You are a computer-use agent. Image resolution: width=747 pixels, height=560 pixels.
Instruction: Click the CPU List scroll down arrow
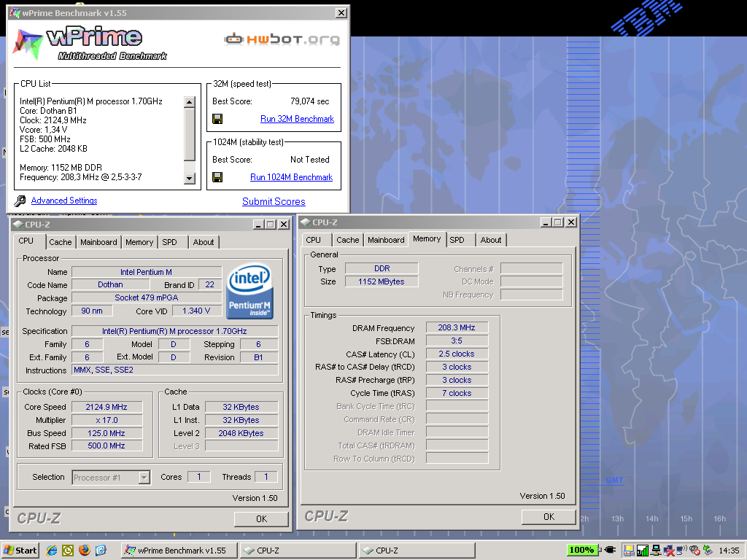coord(189,179)
